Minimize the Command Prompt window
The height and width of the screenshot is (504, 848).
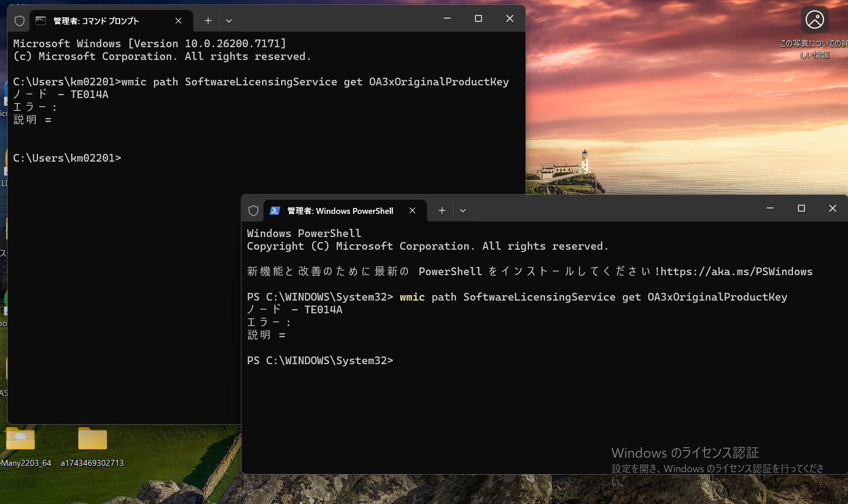click(447, 18)
